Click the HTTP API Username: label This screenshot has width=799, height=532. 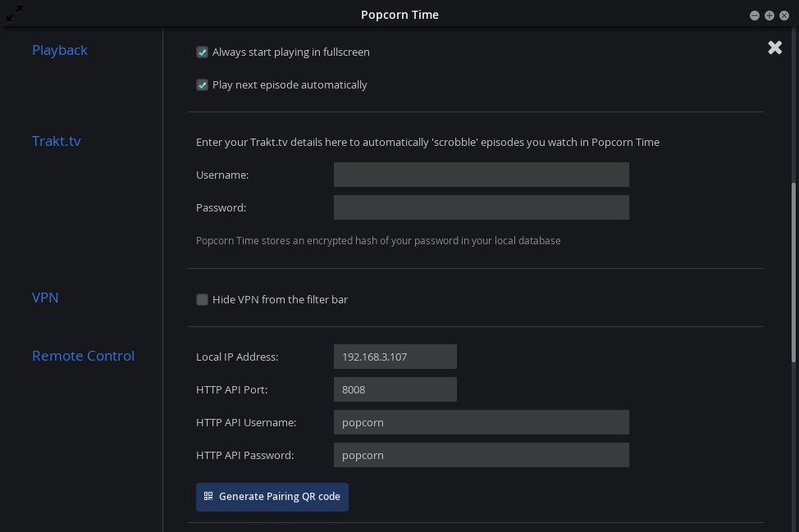tap(246, 422)
